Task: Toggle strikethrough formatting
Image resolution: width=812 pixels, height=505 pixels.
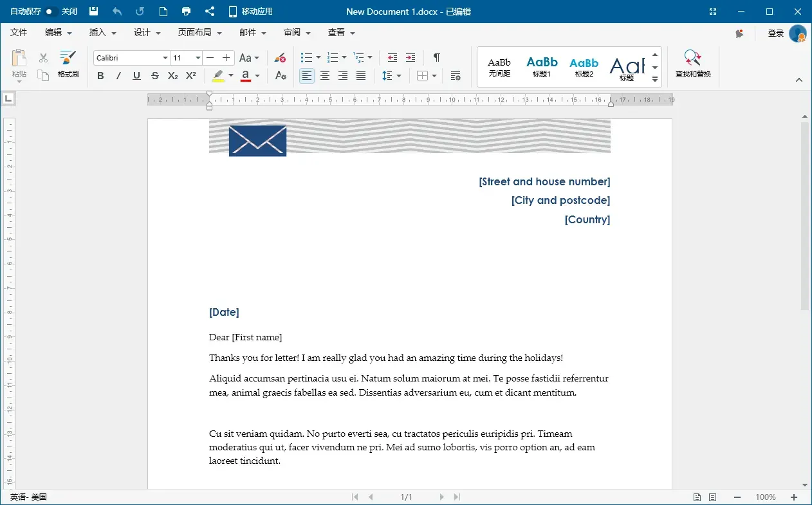Action: point(154,76)
